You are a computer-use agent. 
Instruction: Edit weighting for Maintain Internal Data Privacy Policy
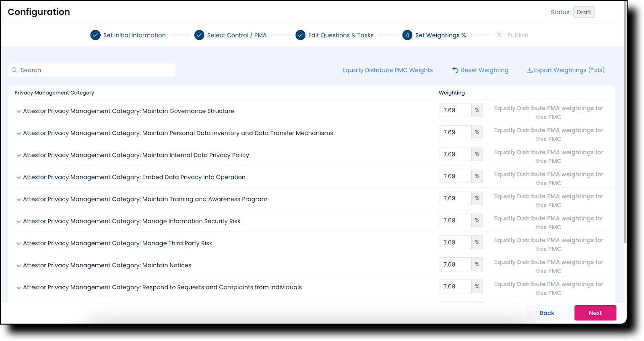click(x=455, y=154)
